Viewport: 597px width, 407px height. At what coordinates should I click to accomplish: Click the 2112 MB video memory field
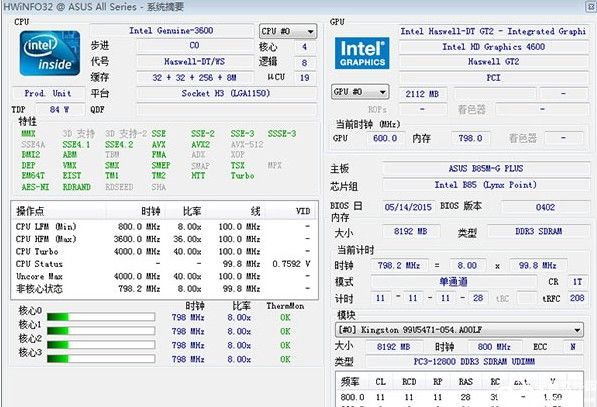(422, 94)
